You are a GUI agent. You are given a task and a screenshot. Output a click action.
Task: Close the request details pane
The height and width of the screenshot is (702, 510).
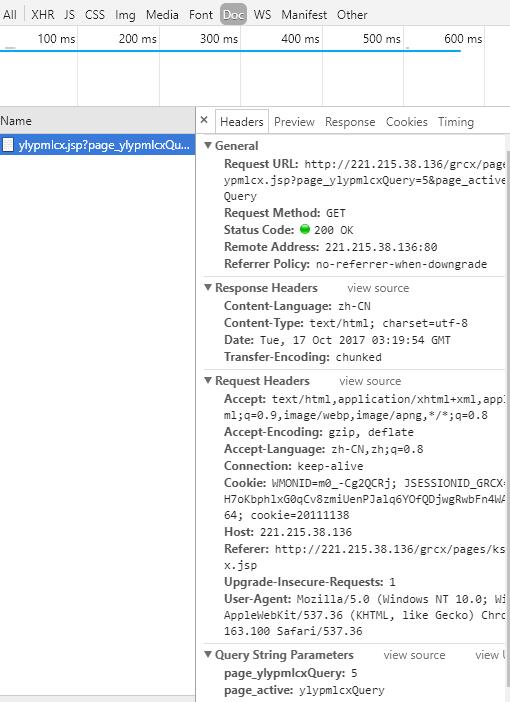click(x=204, y=120)
